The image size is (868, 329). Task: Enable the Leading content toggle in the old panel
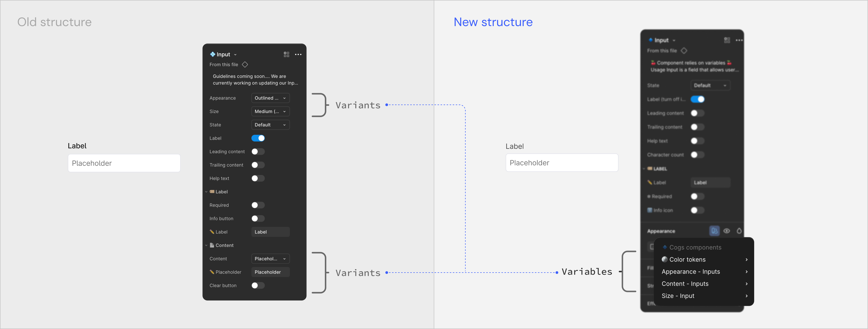(x=258, y=152)
